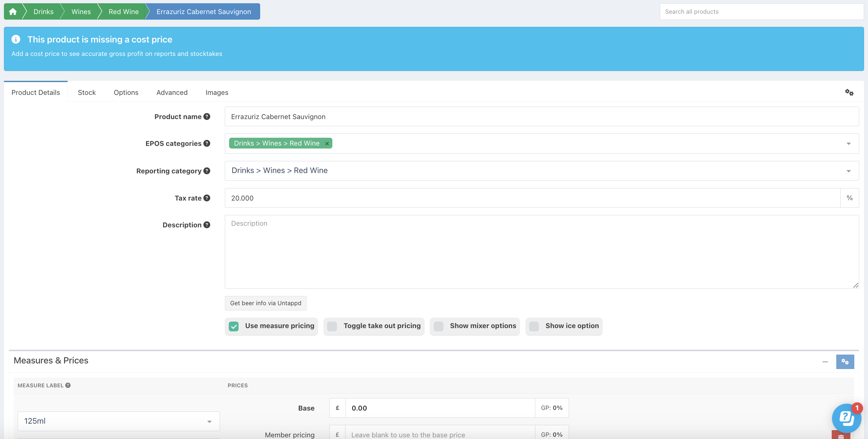Show help for Tax rate
The image size is (868, 439).
(x=207, y=198)
